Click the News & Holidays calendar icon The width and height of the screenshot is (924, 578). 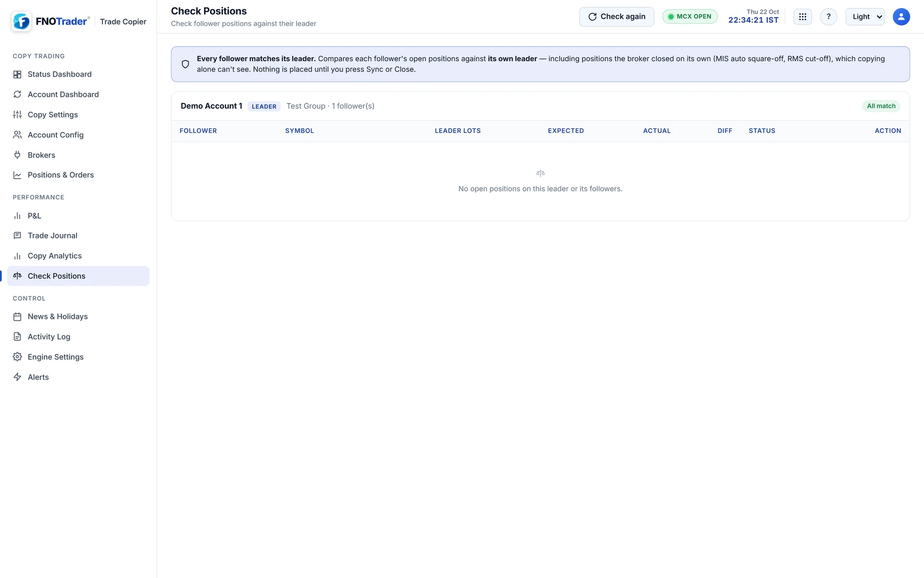(17, 316)
